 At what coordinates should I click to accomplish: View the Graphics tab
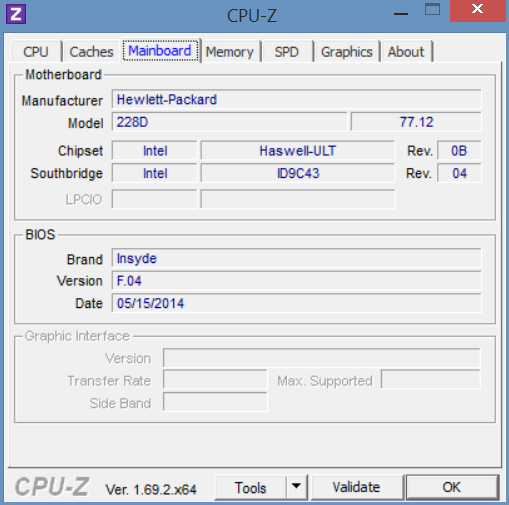[x=347, y=52]
